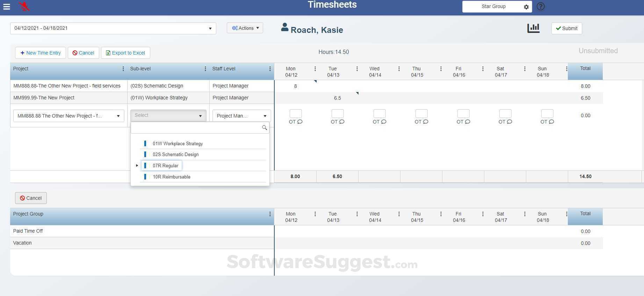The width and height of the screenshot is (644, 296).
Task: Open Sub-level column options menu
Action: [205, 69]
